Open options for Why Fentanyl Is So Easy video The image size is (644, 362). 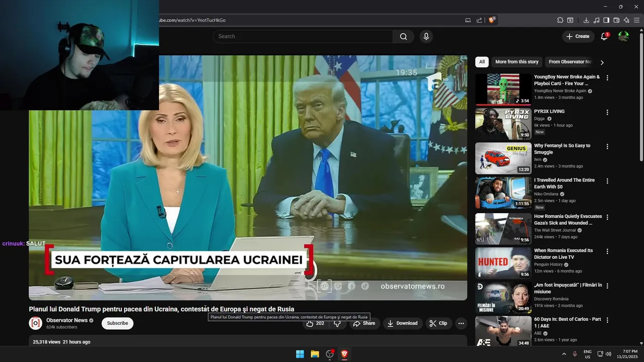pos(607,146)
